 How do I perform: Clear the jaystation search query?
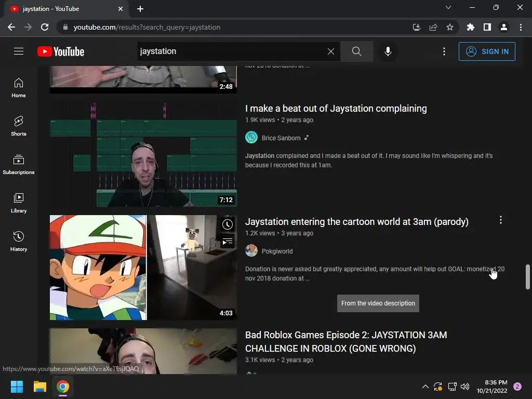tap(331, 51)
